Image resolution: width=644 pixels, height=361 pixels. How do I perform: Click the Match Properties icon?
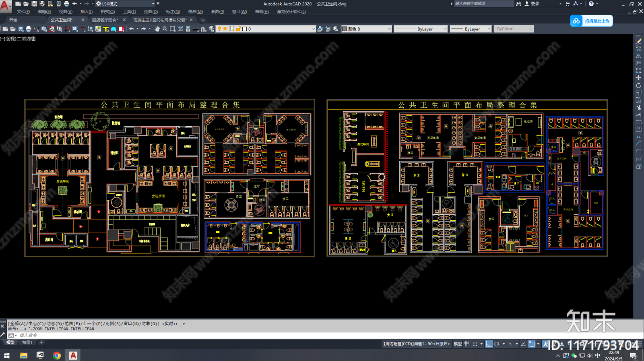coord(36,29)
